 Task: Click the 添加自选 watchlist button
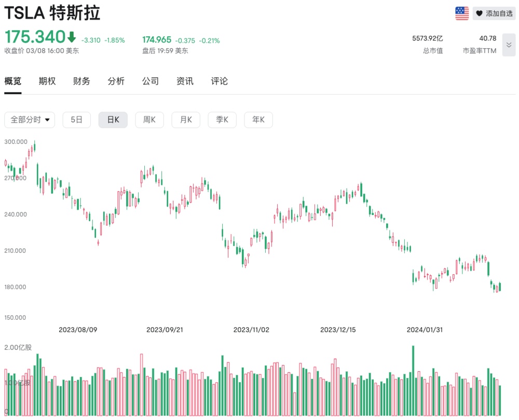tap(494, 13)
